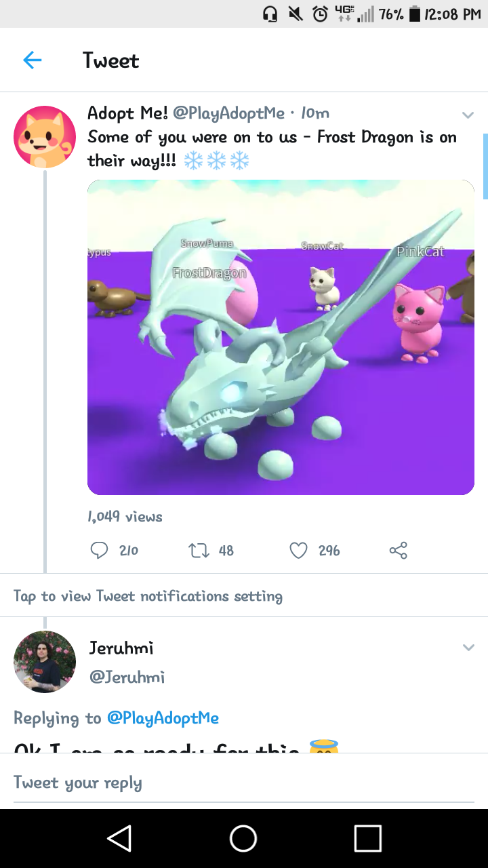Expand the options chevron on Jeruhmi's reply
The width and height of the screenshot is (488, 868).
(468, 648)
